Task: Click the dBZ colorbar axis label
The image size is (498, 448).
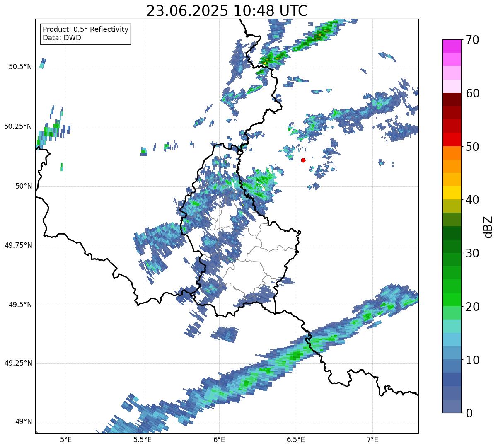Action: pyautogui.click(x=488, y=227)
